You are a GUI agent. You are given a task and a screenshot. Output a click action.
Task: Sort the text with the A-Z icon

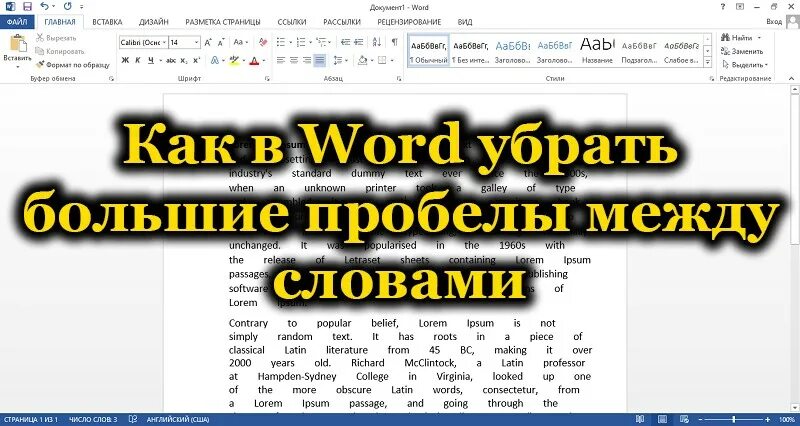tap(377, 42)
